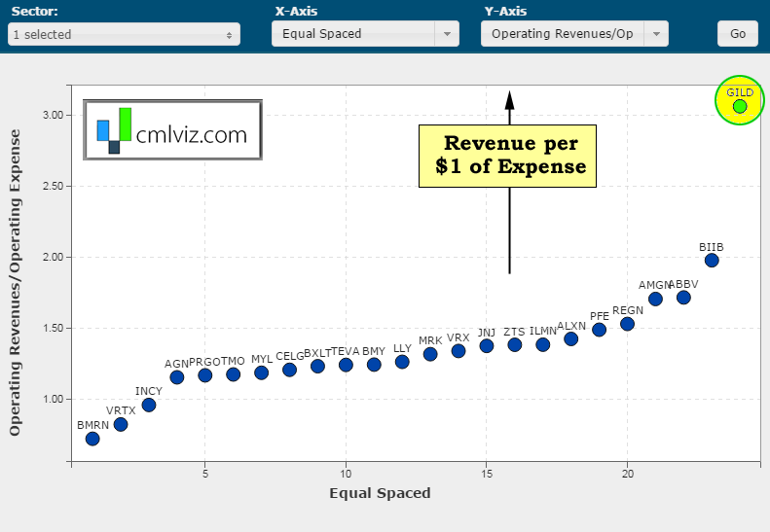Select the VRX data point
Image resolution: width=770 pixels, height=532 pixels.
coord(458,351)
